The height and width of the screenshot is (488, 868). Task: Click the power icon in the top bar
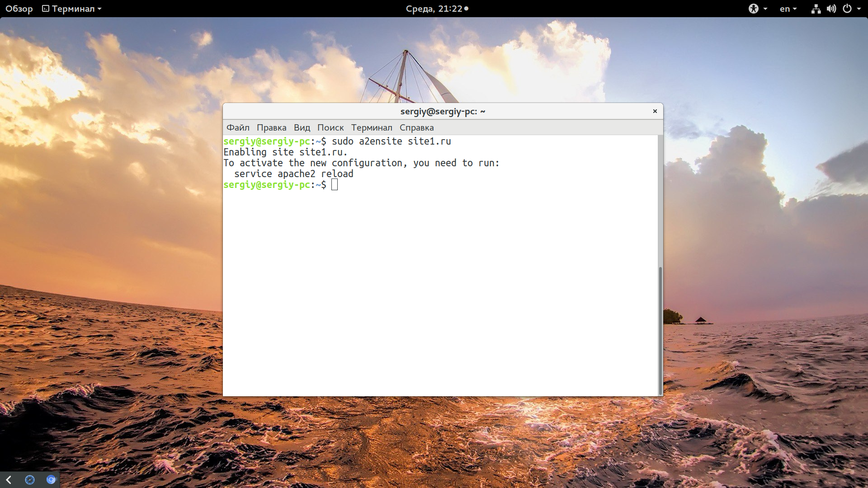click(847, 9)
